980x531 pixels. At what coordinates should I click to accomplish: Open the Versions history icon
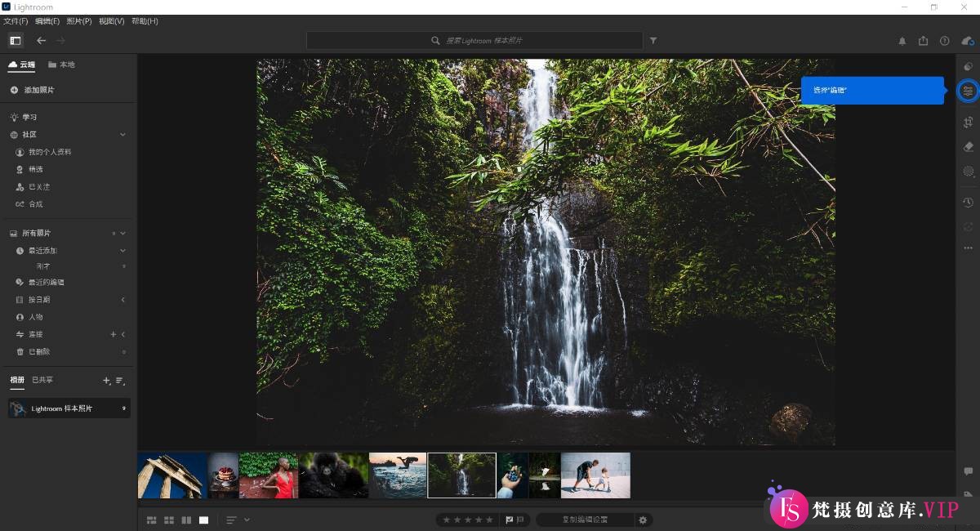[968, 202]
